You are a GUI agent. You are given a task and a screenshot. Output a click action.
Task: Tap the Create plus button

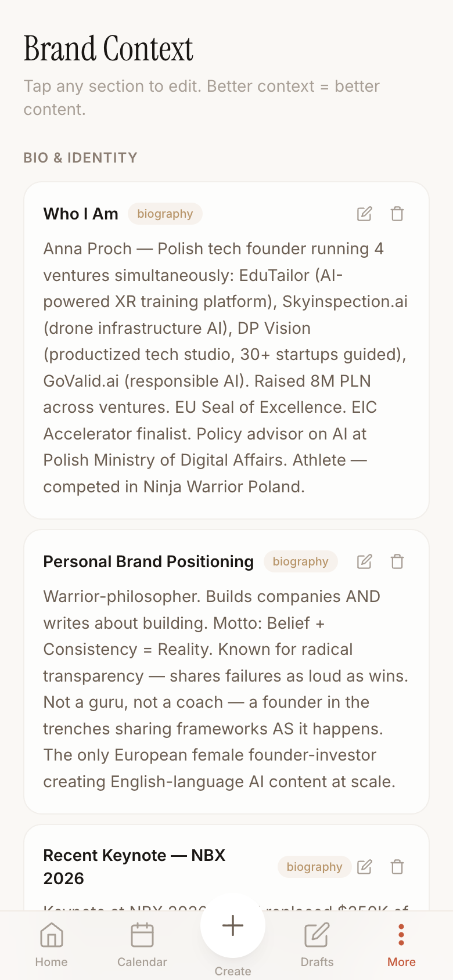(232, 924)
